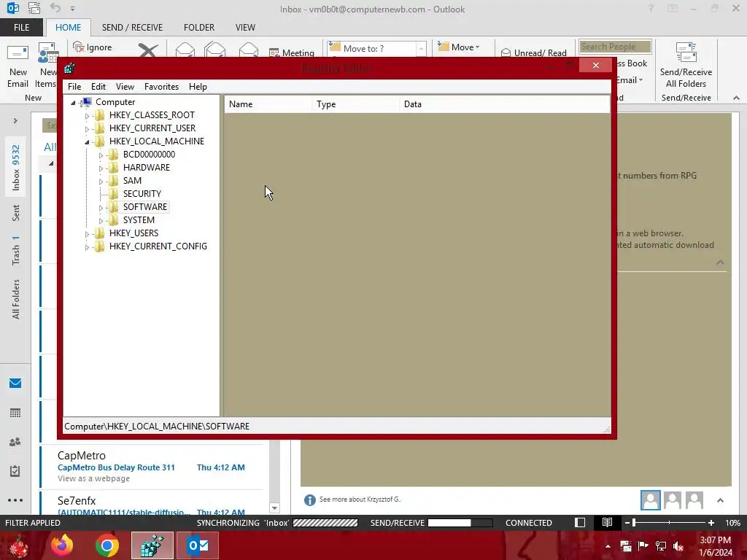
Task: Expand the Outlook folder pane arrow
Action: click(15, 121)
